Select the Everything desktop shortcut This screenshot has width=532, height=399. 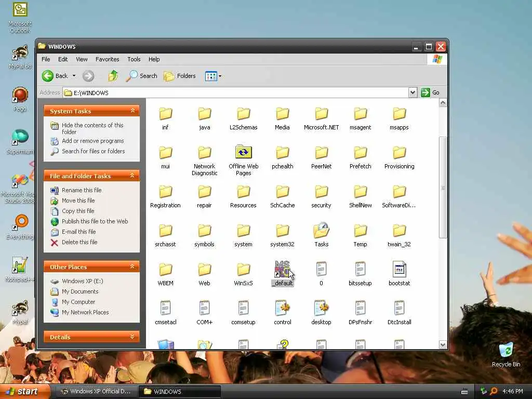20,227
